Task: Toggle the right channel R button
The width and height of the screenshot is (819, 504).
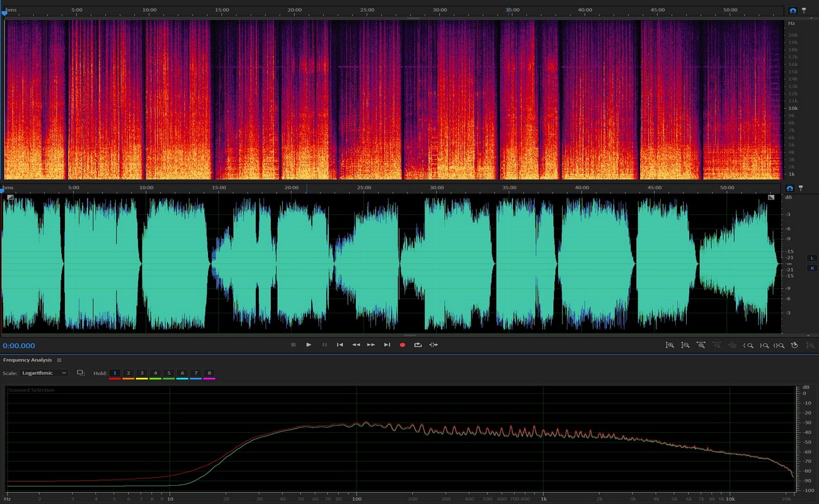Action: coord(812,268)
